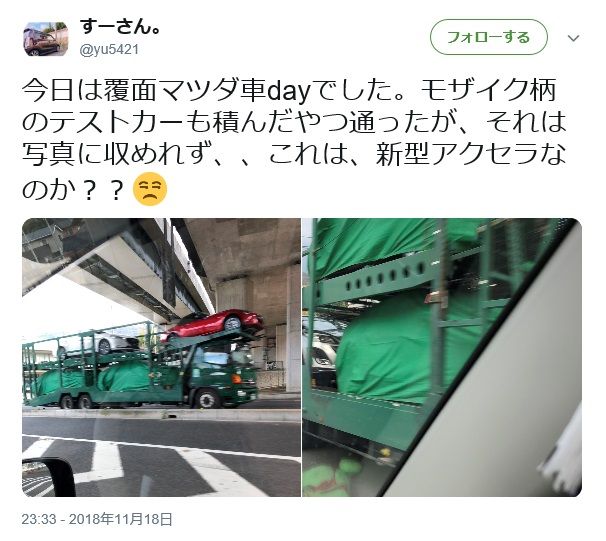Click the green truck cab in left photo
Image resolution: width=606 pixels, height=541 pixels.
point(219,376)
